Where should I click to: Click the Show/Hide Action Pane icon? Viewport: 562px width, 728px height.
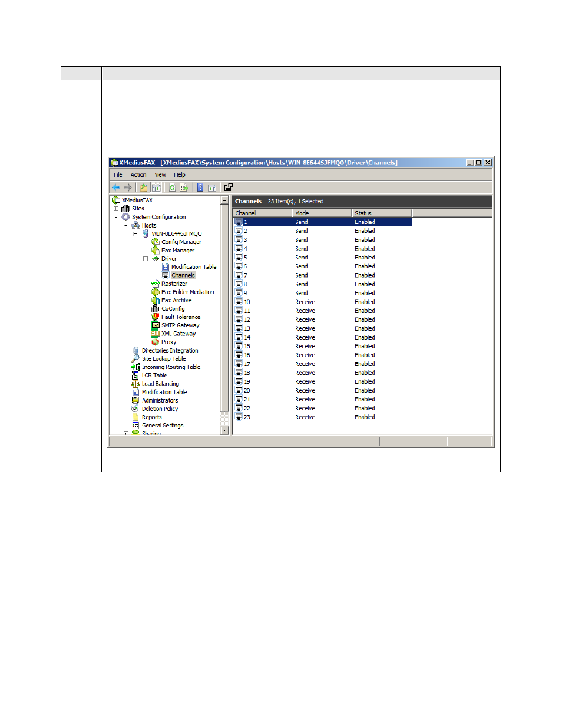pos(212,187)
